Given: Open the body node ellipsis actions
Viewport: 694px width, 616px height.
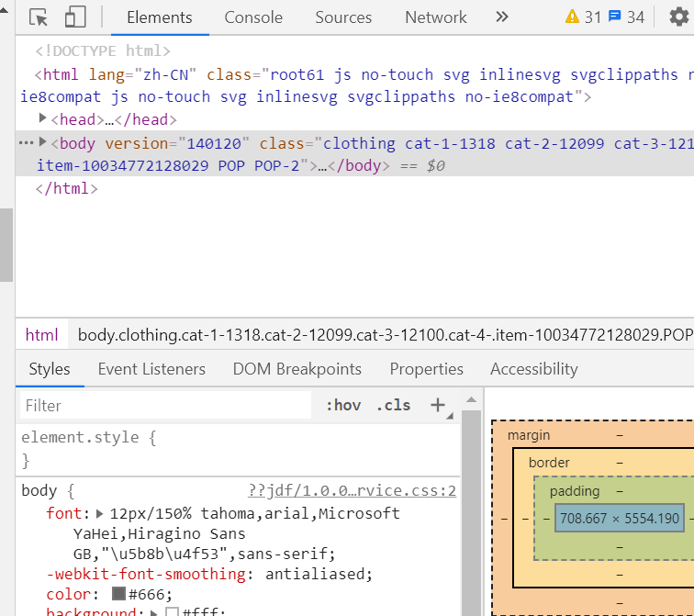Looking at the screenshot, I should (26, 143).
